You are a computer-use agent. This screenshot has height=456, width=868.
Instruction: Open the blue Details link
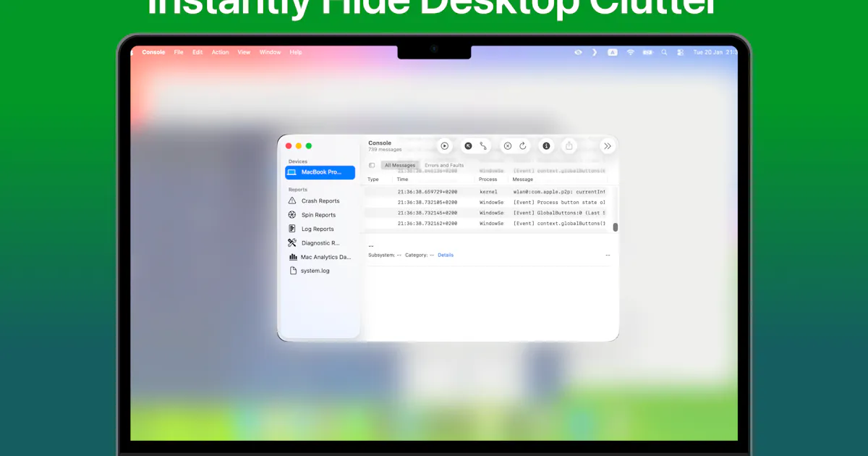click(x=446, y=255)
